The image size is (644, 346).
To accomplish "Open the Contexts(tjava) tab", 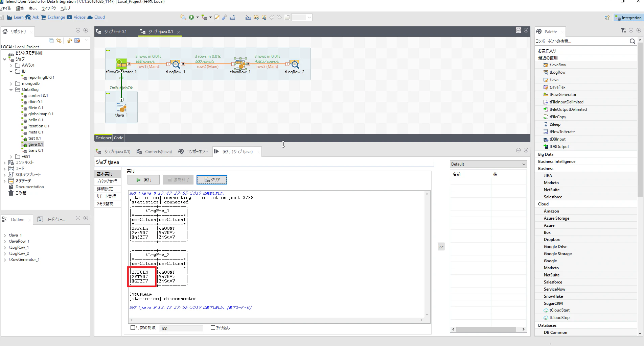I will point(154,152).
